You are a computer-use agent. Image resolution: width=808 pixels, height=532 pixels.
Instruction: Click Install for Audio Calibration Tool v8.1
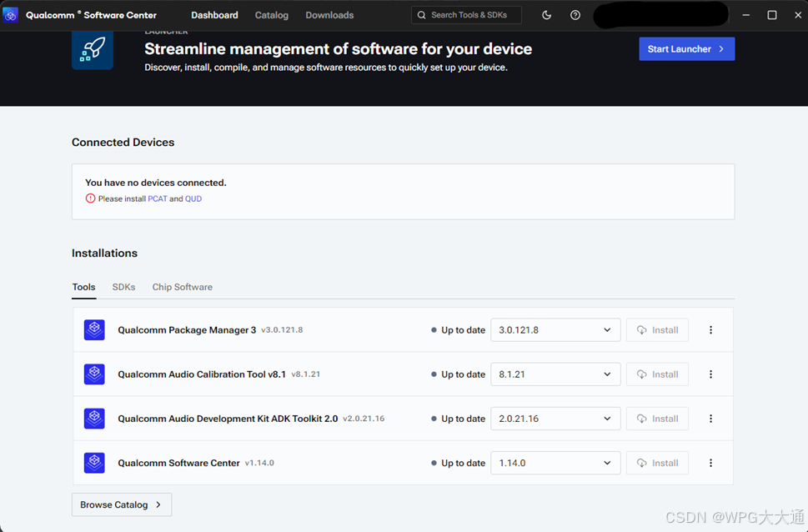(658, 374)
